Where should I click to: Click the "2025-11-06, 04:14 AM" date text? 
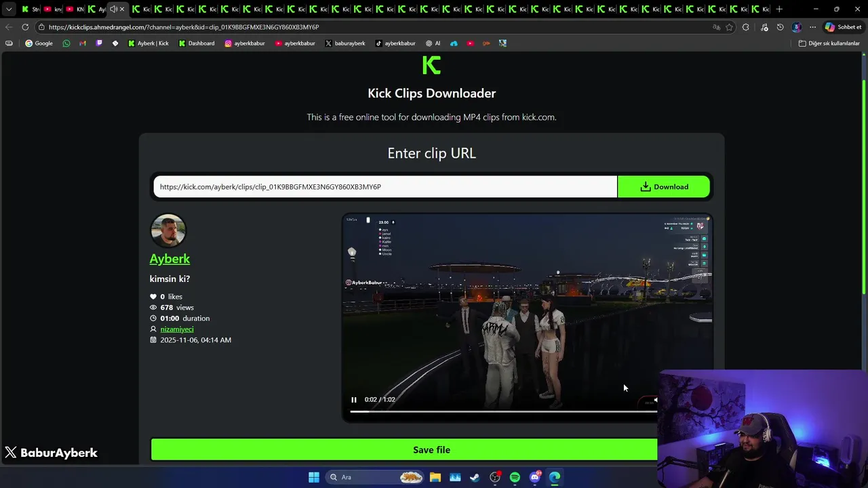195,340
